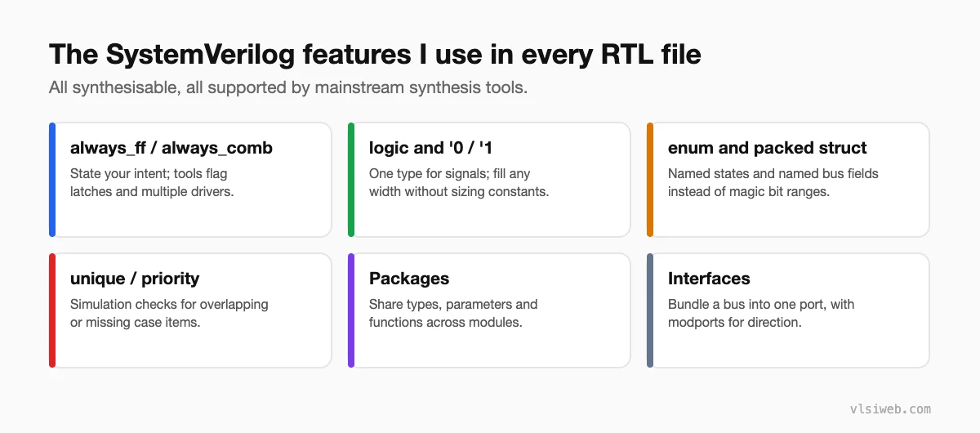980x433 pixels.
Task: Click the vlsiweb.com site label
Action: pos(889,408)
